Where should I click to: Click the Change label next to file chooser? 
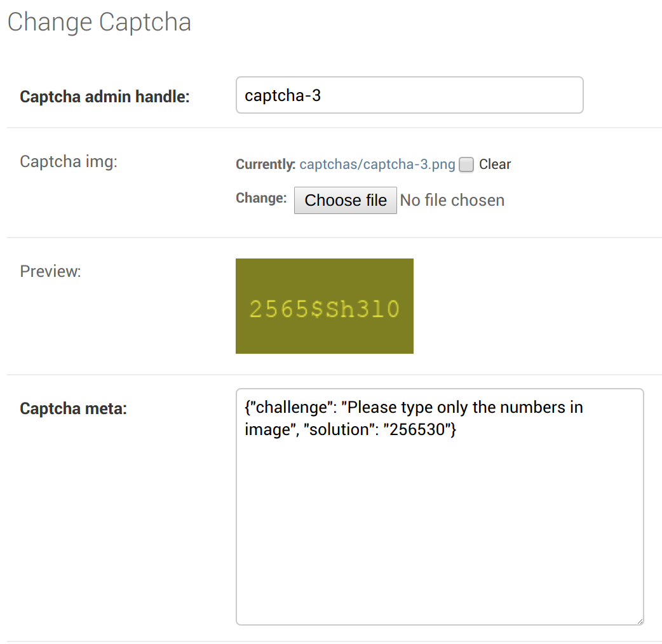tap(260, 198)
